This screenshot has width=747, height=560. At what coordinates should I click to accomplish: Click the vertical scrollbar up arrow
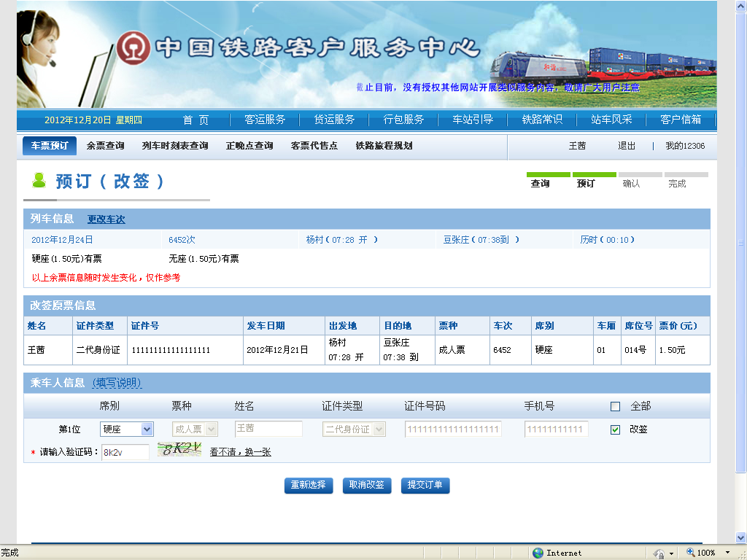741,6
